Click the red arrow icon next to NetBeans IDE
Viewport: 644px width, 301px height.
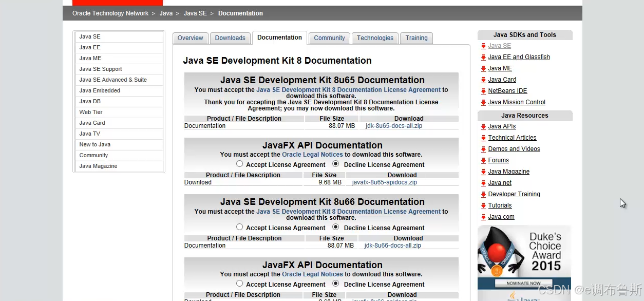pyautogui.click(x=483, y=91)
